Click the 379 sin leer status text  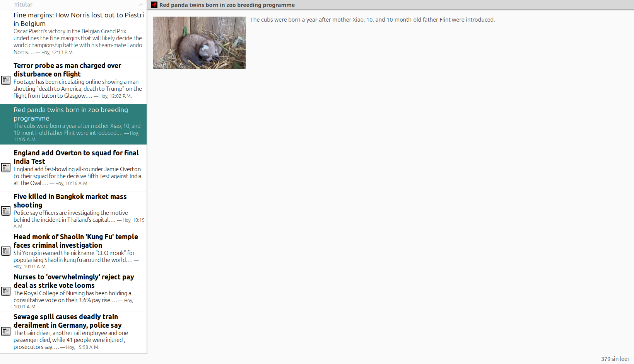[615, 359]
